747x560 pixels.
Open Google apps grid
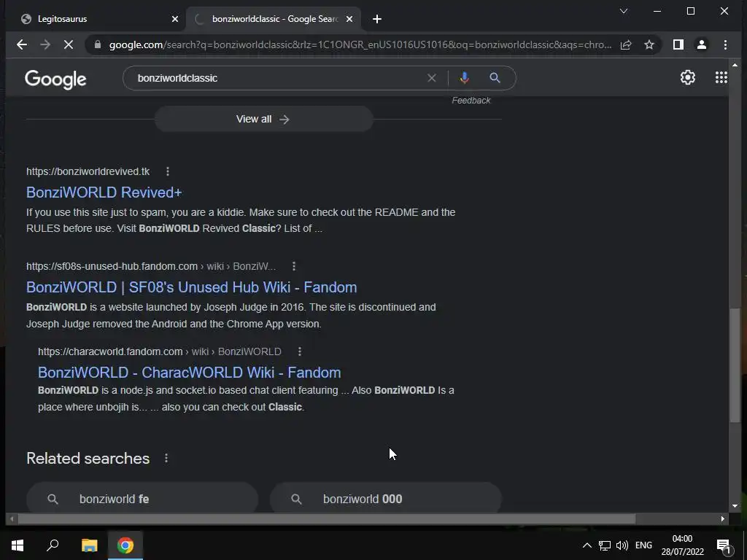point(721,77)
